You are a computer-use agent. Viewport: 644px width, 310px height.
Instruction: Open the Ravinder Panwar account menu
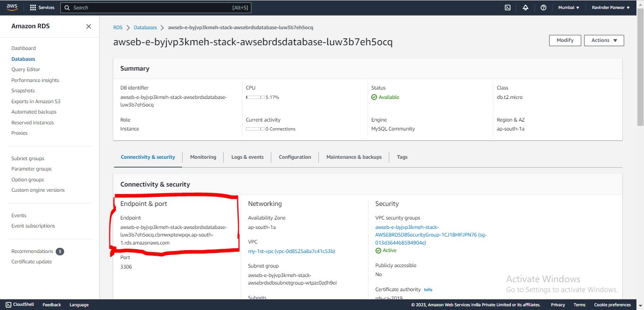611,8
